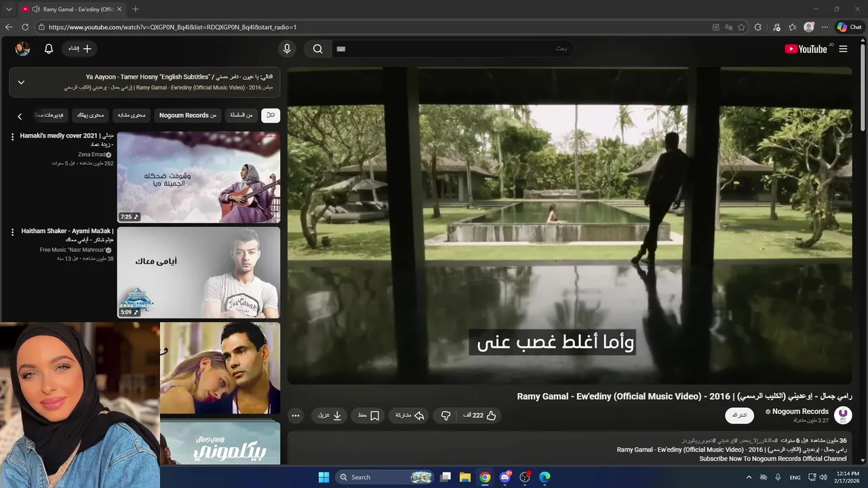The width and height of the screenshot is (868, 488).
Task: Open Zena Emad channel link
Action: click(91, 155)
